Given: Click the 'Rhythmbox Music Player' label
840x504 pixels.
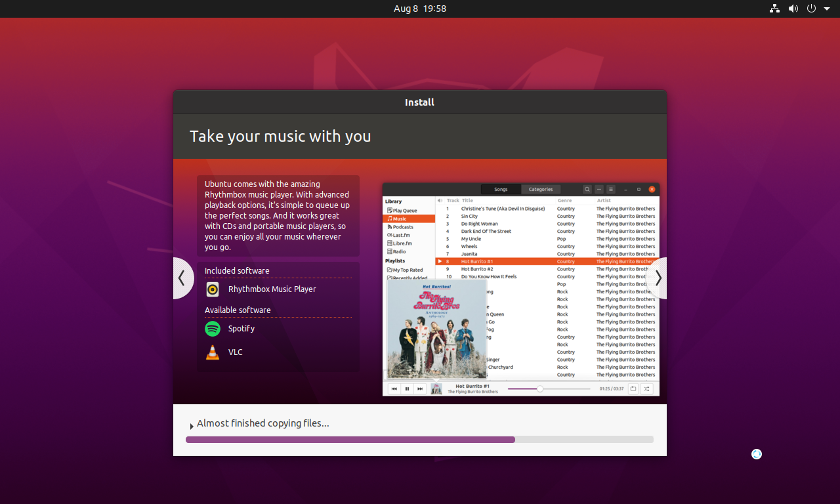Looking at the screenshot, I should (272, 289).
